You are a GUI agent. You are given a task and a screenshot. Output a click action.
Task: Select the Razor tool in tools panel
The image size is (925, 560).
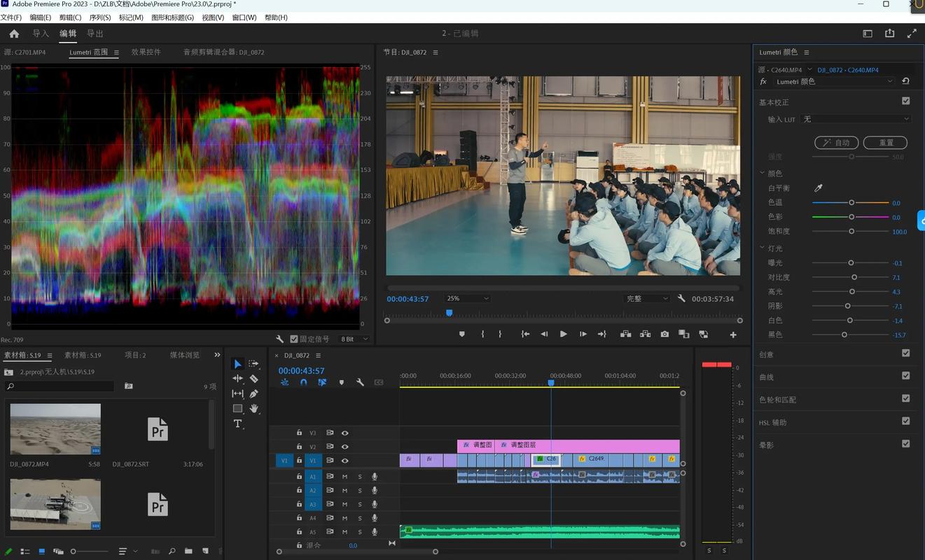pos(253,379)
